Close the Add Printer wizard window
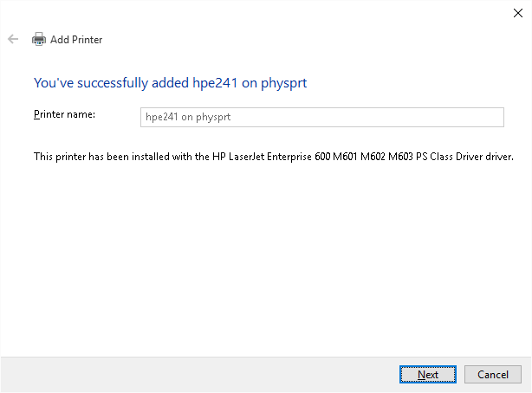The image size is (532, 393). point(517,12)
